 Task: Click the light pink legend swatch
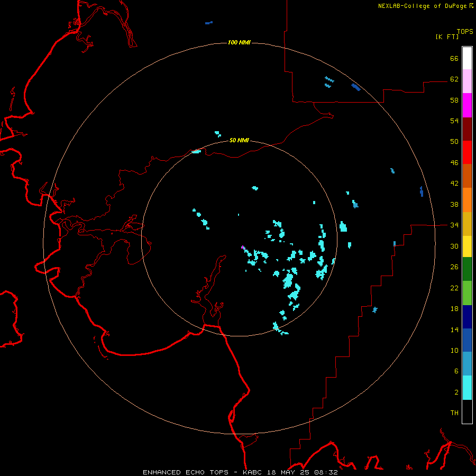[467, 81]
